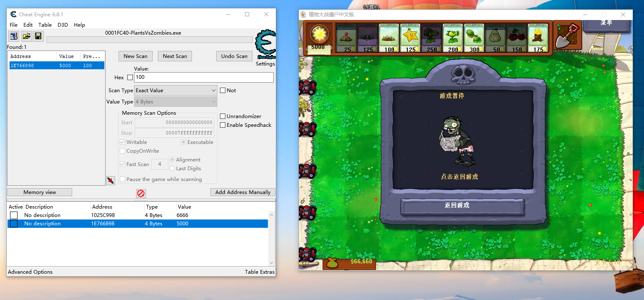Toggle the Fast Scan checkbox
Image resolution: width=644 pixels, height=300 pixels.
tap(123, 164)
